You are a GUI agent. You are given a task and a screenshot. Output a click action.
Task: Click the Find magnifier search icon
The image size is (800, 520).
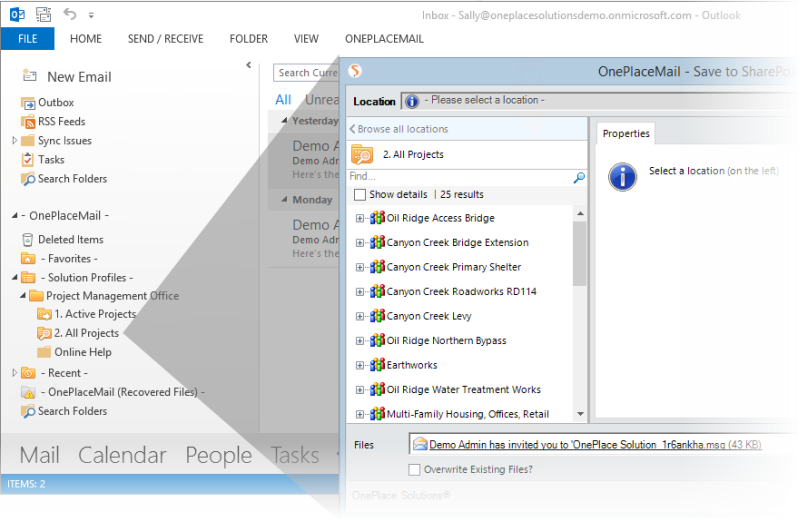click(x=579, y=177)
